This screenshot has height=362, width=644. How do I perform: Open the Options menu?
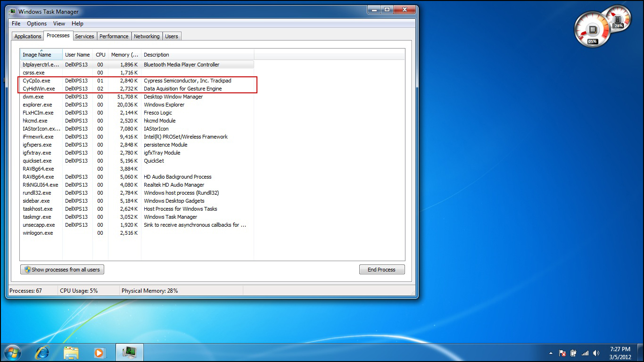coord(37,24)
